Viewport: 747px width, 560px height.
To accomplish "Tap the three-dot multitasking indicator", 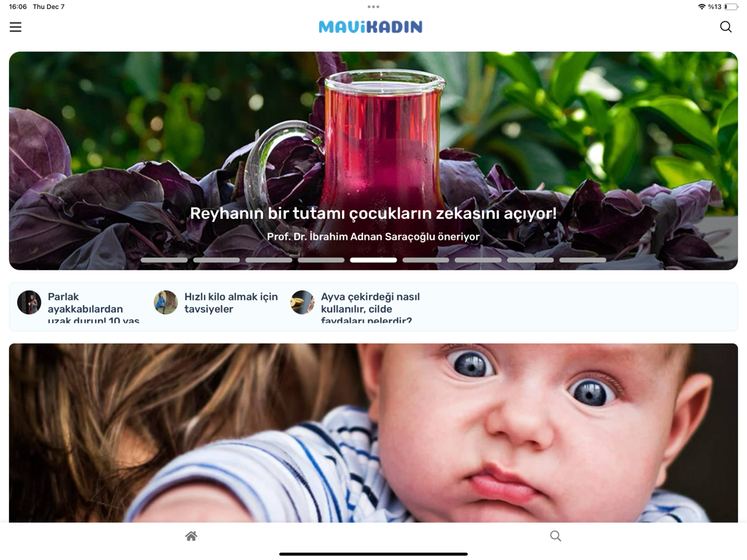I will 373,7.
